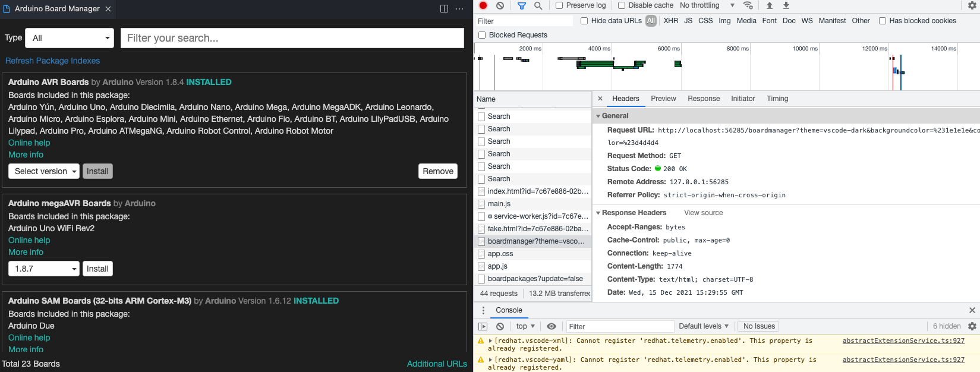Clear the console output
980x372 pixels.
pos(500,326)
